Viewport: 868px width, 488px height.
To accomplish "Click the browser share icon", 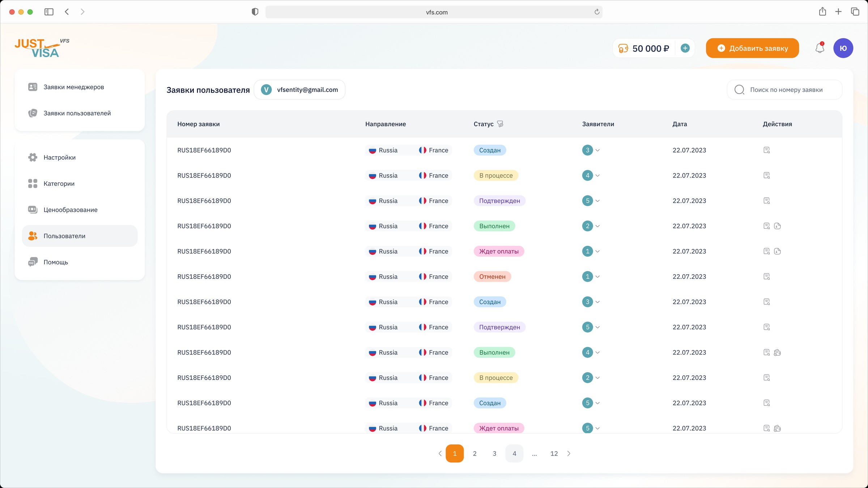I will (x=822, y=12).
